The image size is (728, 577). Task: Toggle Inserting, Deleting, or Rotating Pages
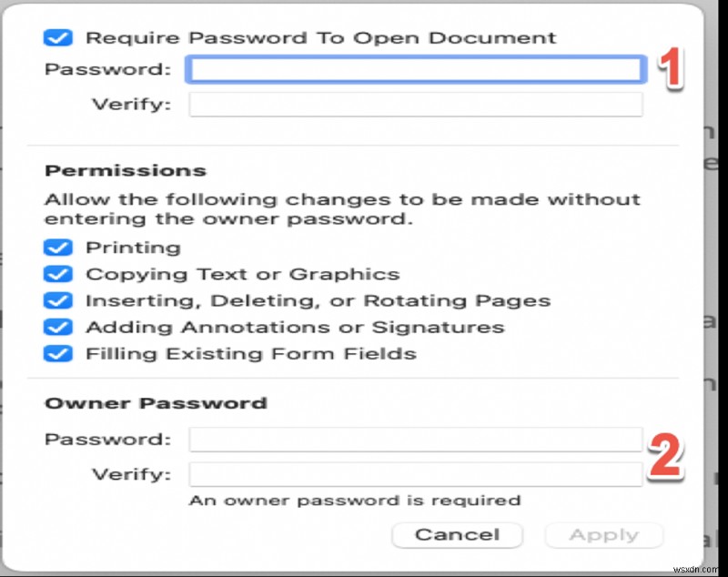pyautogui.click(x=57, y=299)
